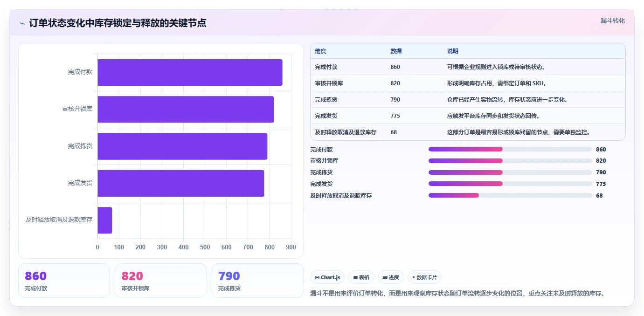This screenshot has width=644, height=316.
Task: Click the Chart.js tag pill
Action: tap(328, 277)
